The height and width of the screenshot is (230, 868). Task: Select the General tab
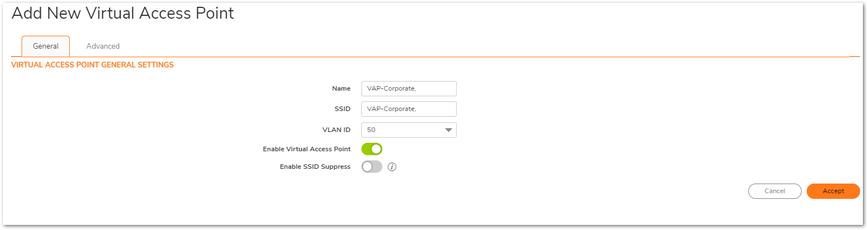[x=45, y=46]
